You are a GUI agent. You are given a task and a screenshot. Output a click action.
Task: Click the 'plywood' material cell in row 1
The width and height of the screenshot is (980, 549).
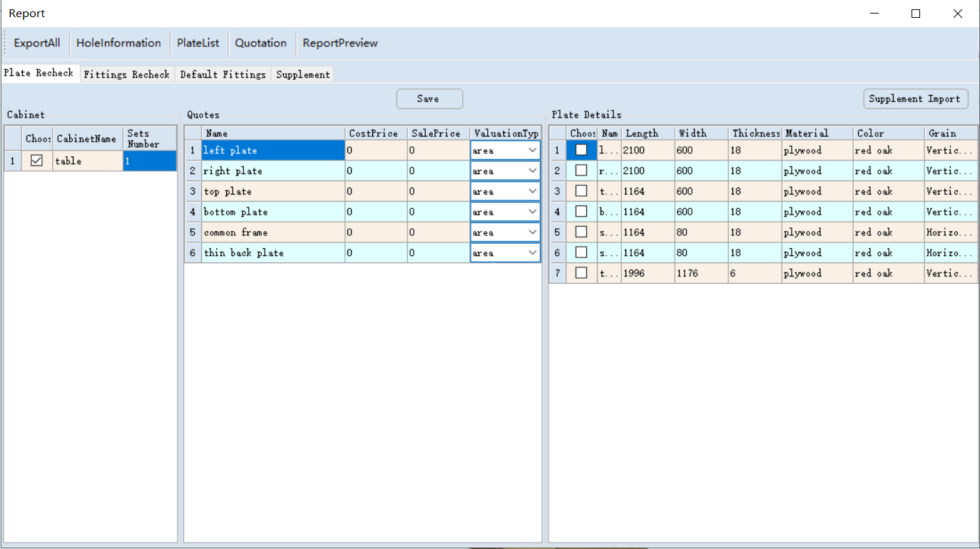tap(817, 150)
